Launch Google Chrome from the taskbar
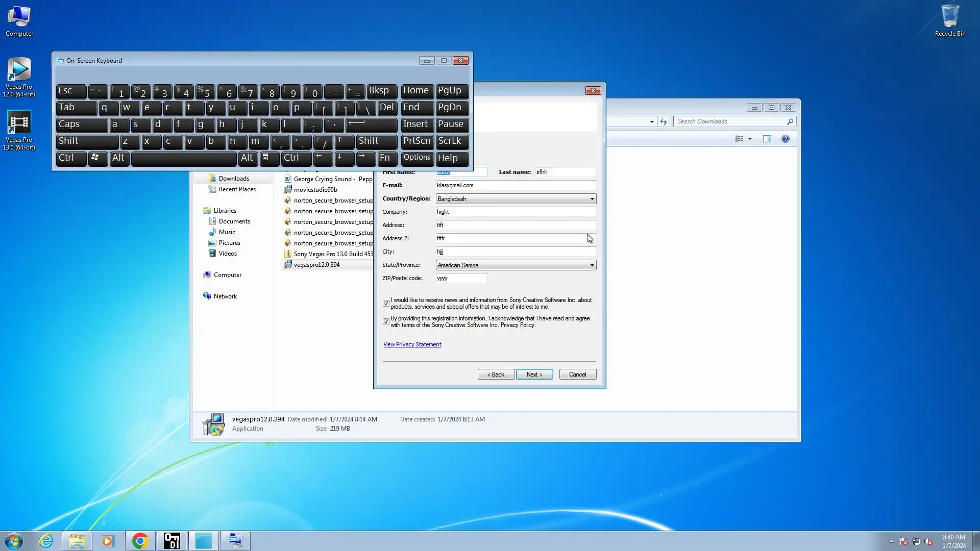 point(140,541)
